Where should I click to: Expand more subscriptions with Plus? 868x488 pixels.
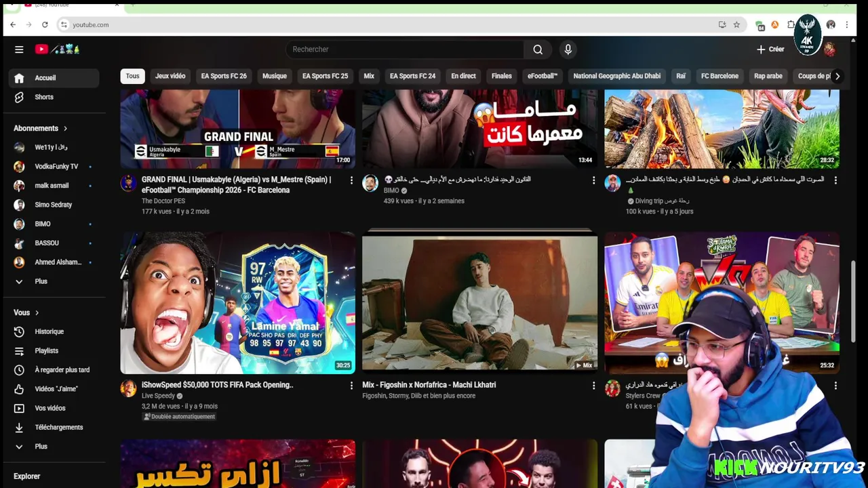point(54,281)
